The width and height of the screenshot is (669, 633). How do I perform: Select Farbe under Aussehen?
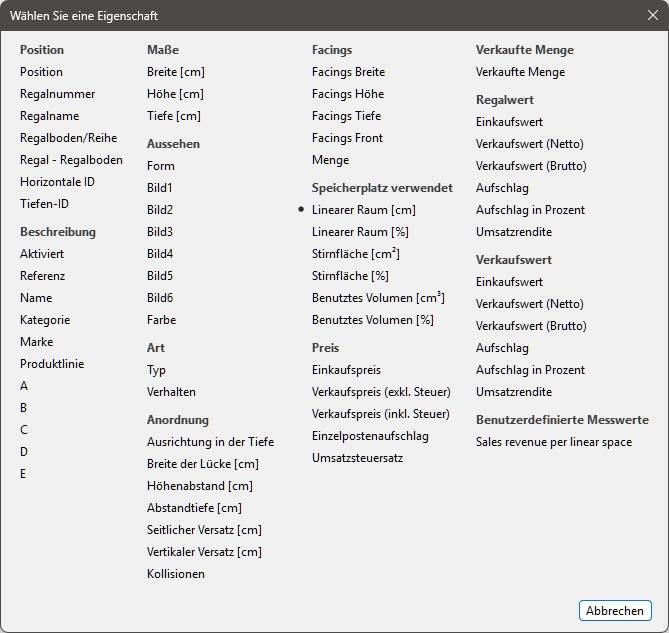tap(161, 320)
